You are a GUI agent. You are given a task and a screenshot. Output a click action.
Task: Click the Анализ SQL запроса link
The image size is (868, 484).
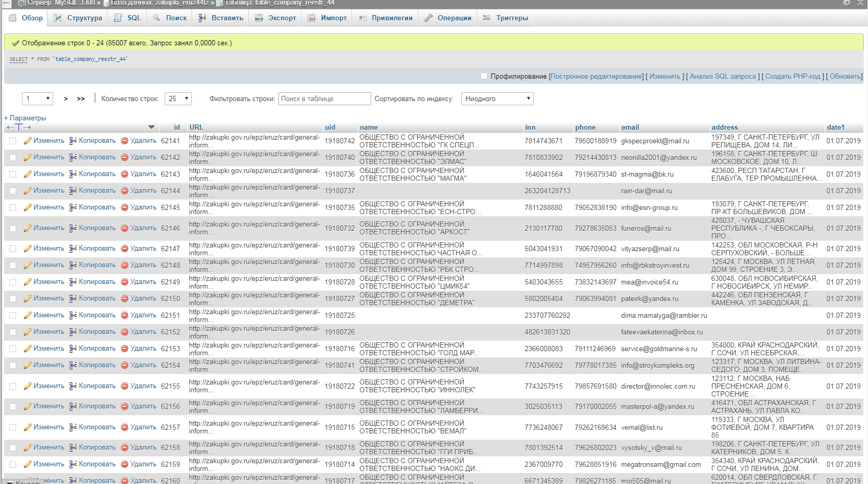click(x=722, y=76)
